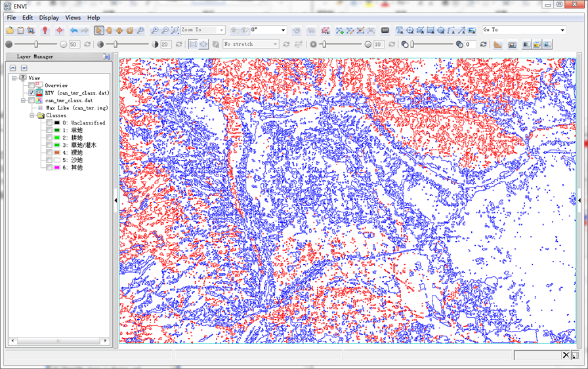Click the Open file folder icon
588x369 pixels.
pos(10,30)
